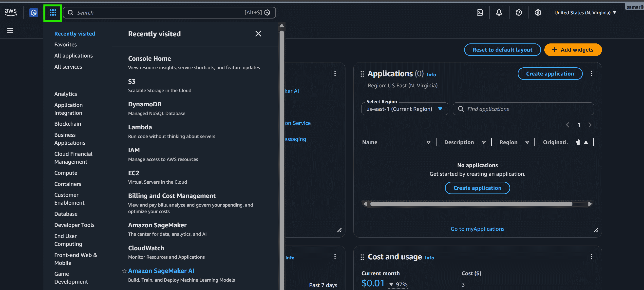Click Create application under No applications
Screen dimensions: 644x290
[x=477, y=188]
